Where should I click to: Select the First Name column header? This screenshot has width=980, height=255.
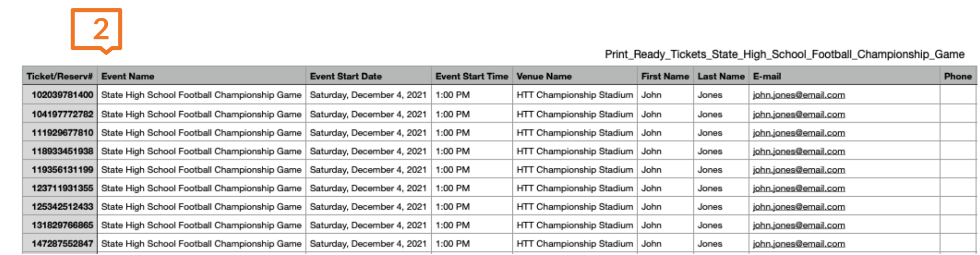(x=665, y=76)
